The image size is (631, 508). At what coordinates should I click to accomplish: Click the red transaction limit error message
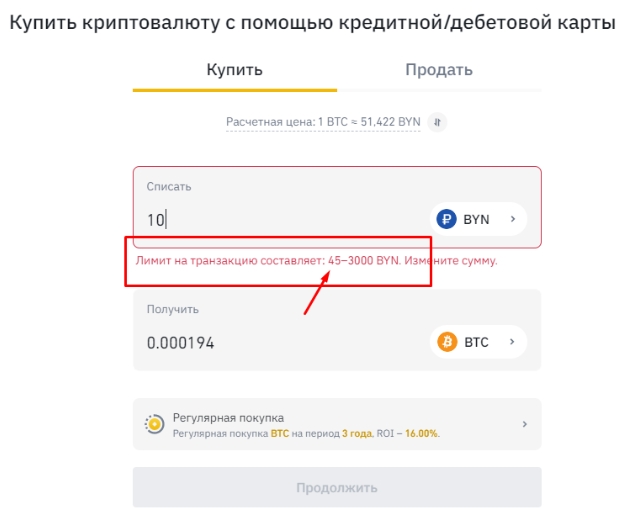pyautogui.click(x=316, y=260)
